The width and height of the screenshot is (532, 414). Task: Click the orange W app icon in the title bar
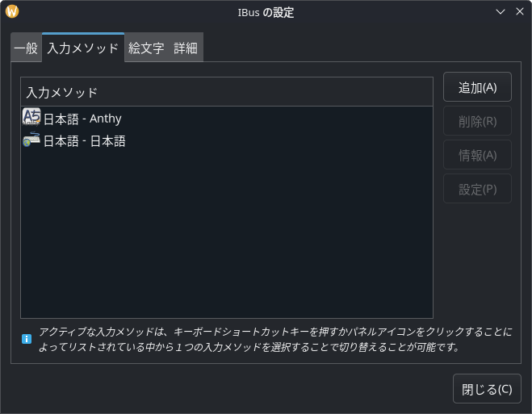pos(12,11)
